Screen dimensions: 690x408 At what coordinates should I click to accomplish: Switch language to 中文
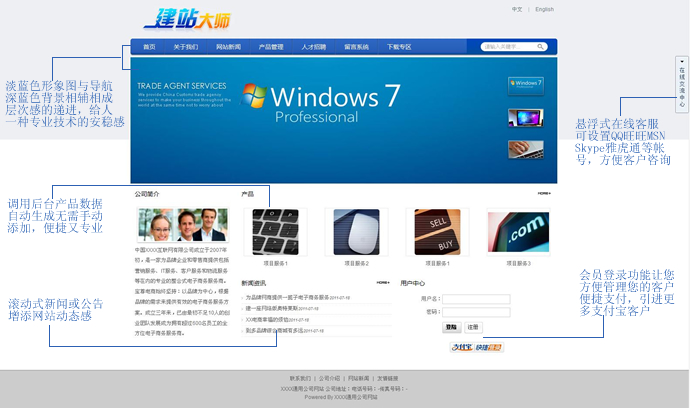(x=517, y=9)
